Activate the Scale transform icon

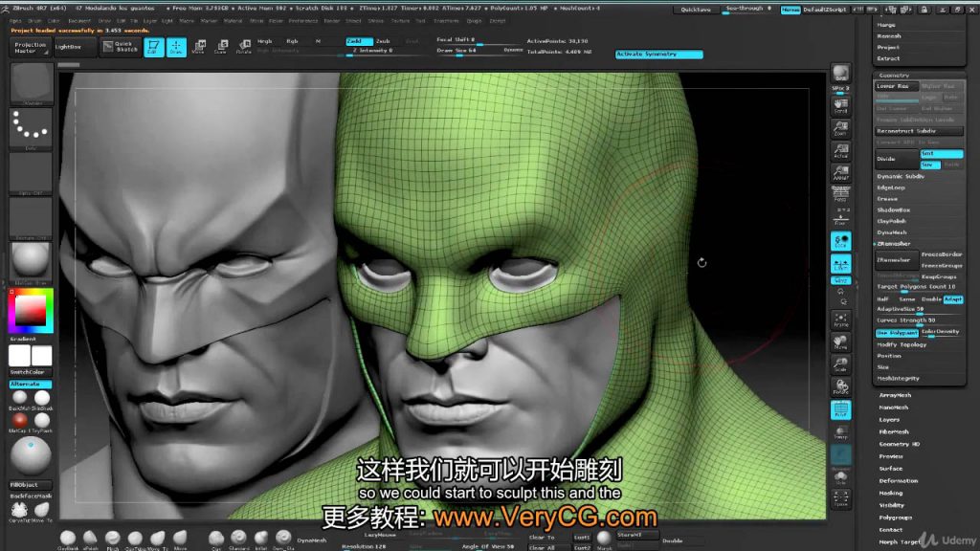221,47
